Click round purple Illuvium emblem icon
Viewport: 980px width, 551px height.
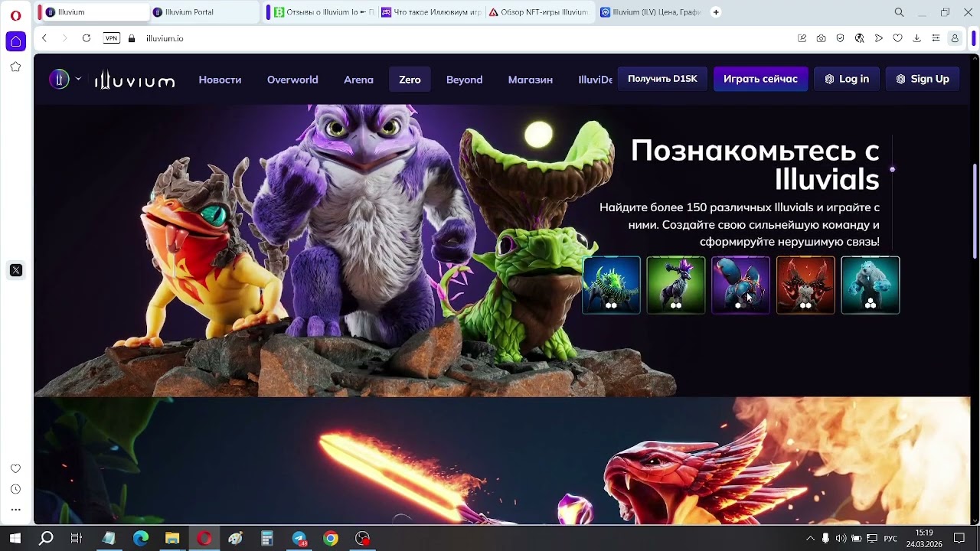59,79
